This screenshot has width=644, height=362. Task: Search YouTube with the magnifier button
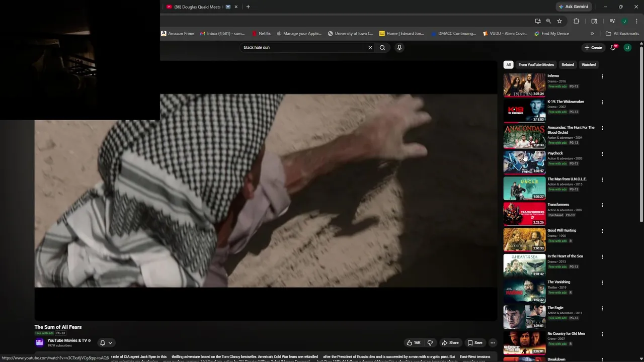pos(382,47)
